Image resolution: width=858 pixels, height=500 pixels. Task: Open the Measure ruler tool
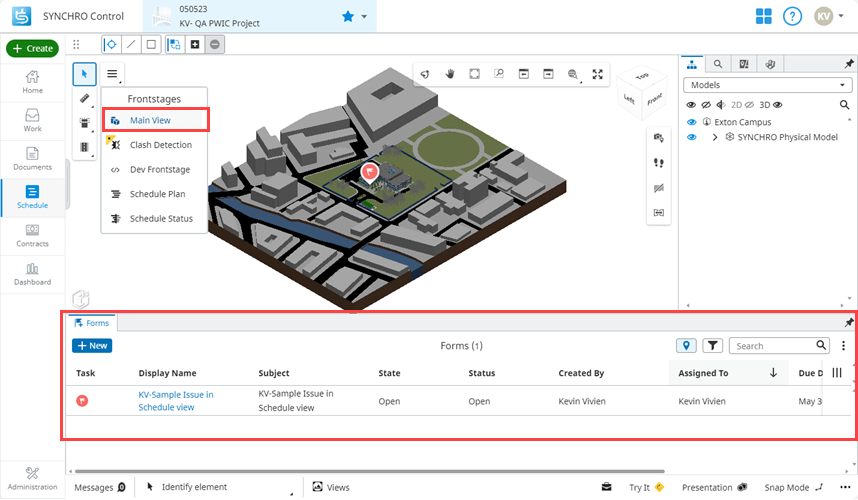(x=84, y=98)
